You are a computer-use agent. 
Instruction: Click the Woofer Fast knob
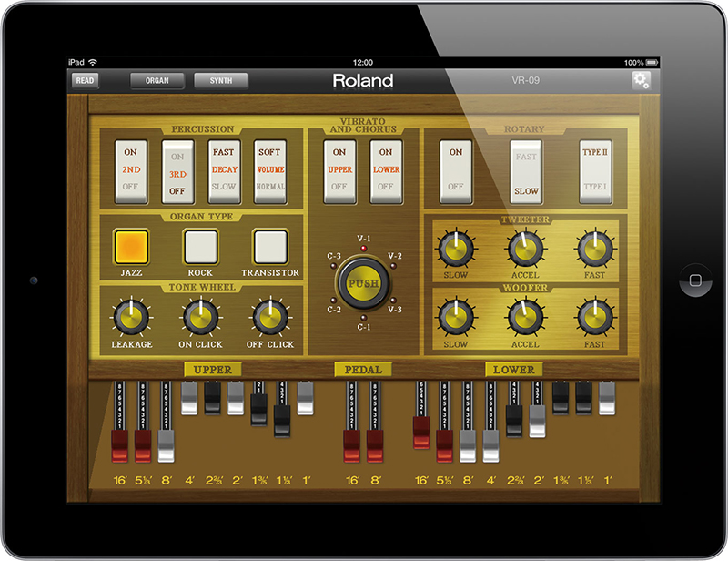click(594, 316)
